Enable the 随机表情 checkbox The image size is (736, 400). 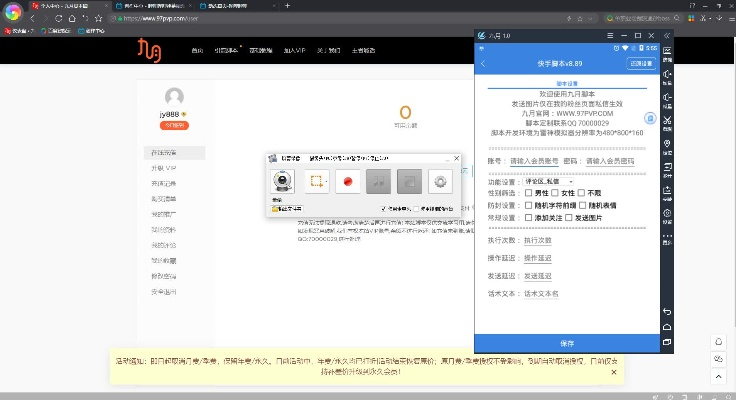[x=583, y=205]
